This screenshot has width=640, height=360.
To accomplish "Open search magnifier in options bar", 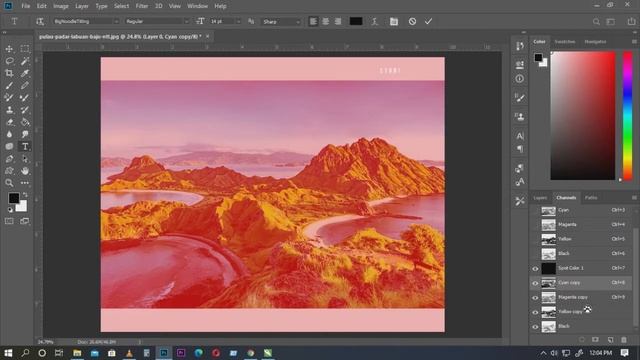I will tap(596, 21).
